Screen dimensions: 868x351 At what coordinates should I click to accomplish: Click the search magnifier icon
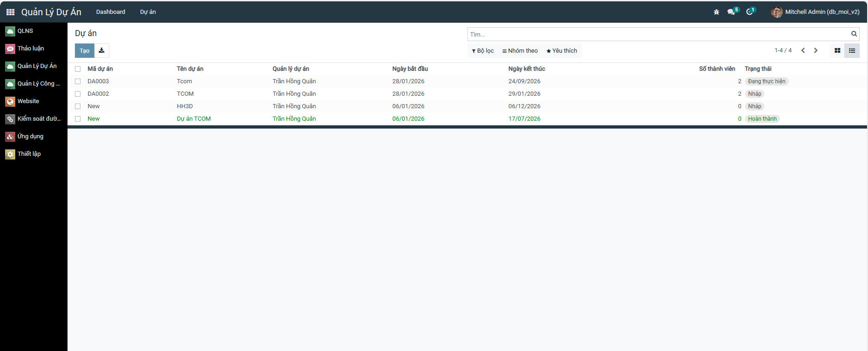point(854,34)
